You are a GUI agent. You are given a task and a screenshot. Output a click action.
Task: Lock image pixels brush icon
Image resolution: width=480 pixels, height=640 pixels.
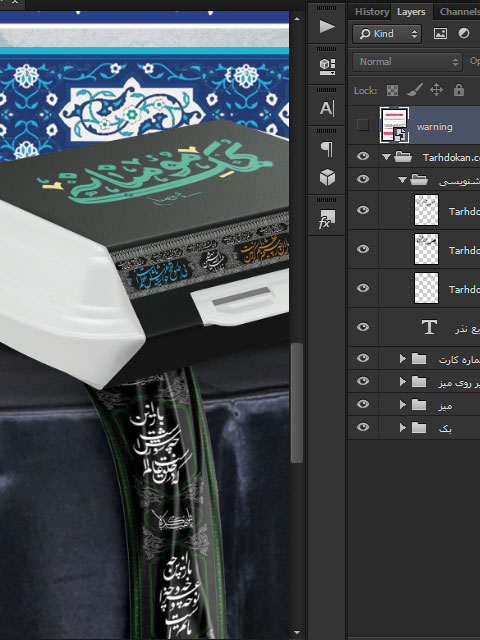click(x=415, y=90)
